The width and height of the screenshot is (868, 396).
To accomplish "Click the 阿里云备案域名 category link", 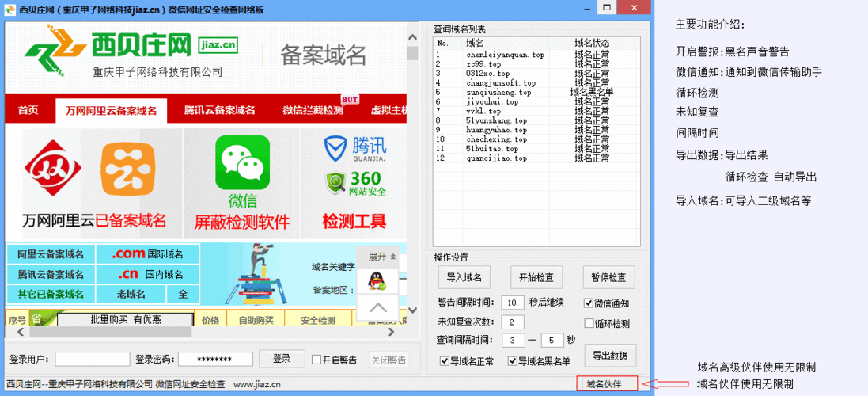I will [x=51, y=255].
